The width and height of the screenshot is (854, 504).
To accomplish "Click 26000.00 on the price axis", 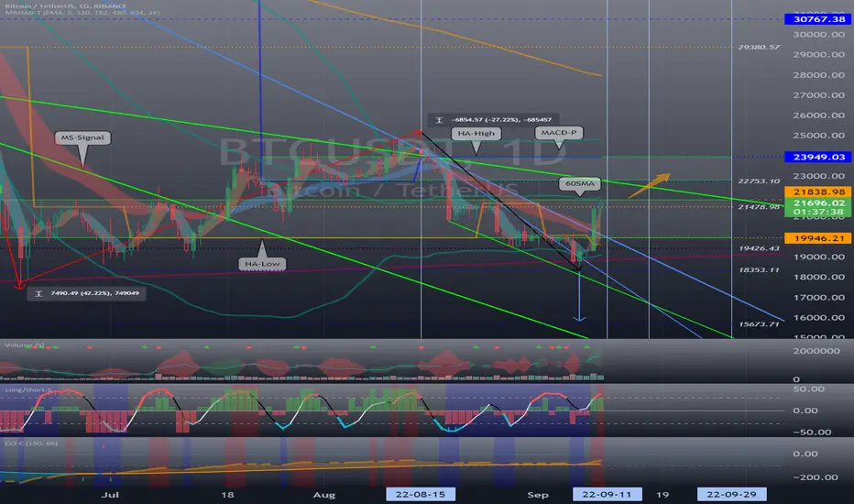I will pyautogui.click(x=818, y=115).
